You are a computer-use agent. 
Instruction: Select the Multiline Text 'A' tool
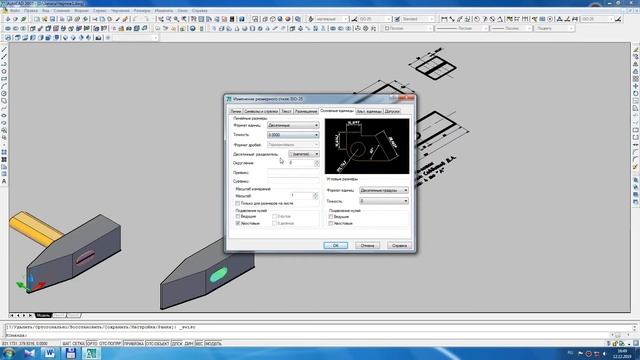[4, 181]
